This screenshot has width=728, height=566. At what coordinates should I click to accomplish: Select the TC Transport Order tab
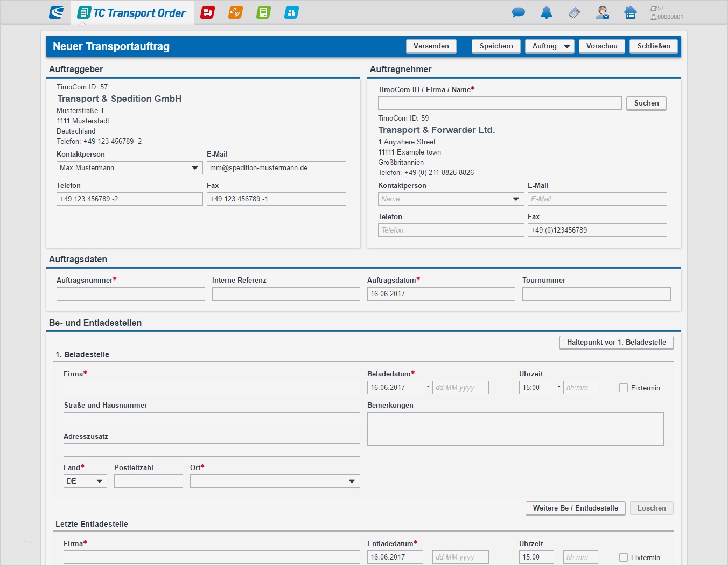pos(132,13)
